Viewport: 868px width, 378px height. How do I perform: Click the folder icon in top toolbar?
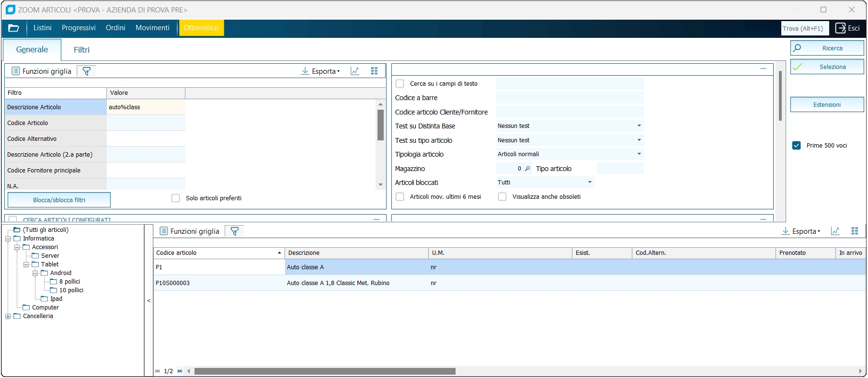point(14,28)
